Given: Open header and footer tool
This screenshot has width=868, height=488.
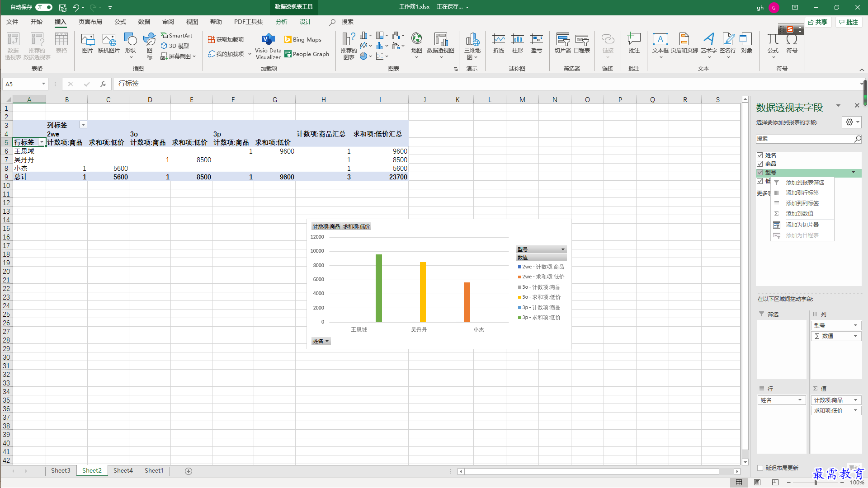Looking at the screenshot, I should [x=684, y=44].
